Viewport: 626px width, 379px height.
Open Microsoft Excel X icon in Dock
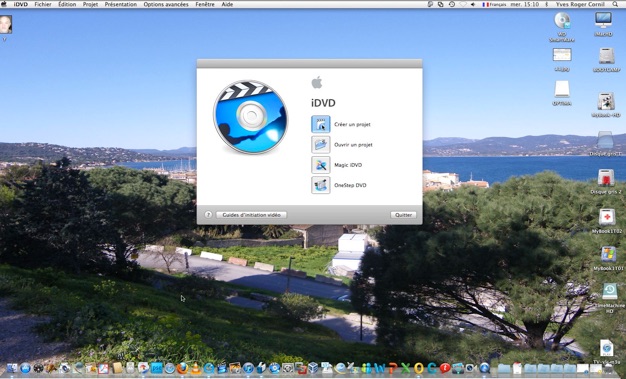click(x=405, y=368)
